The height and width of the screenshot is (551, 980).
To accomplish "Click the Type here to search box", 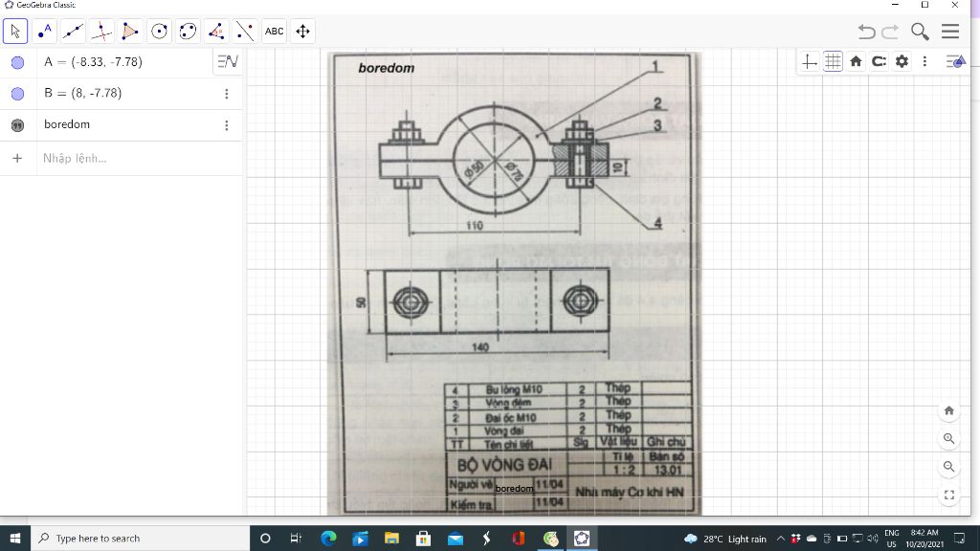I will tap(140, 538).
